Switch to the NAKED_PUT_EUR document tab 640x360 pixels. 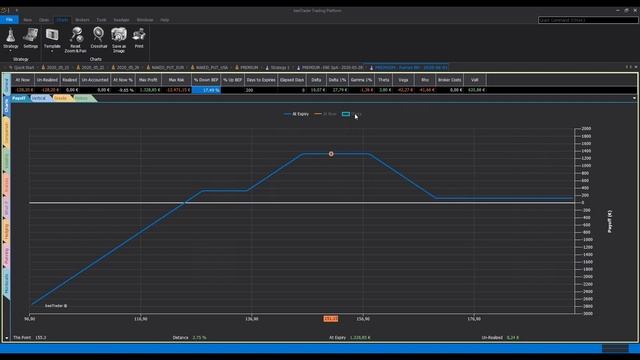point(165,67)
